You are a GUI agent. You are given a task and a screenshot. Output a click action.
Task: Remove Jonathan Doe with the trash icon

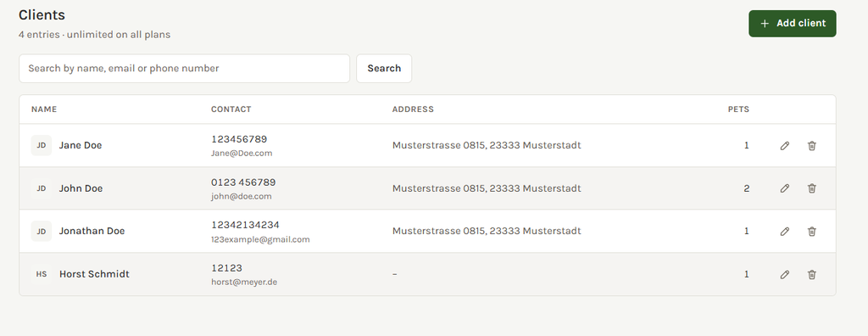click(811, 231)
